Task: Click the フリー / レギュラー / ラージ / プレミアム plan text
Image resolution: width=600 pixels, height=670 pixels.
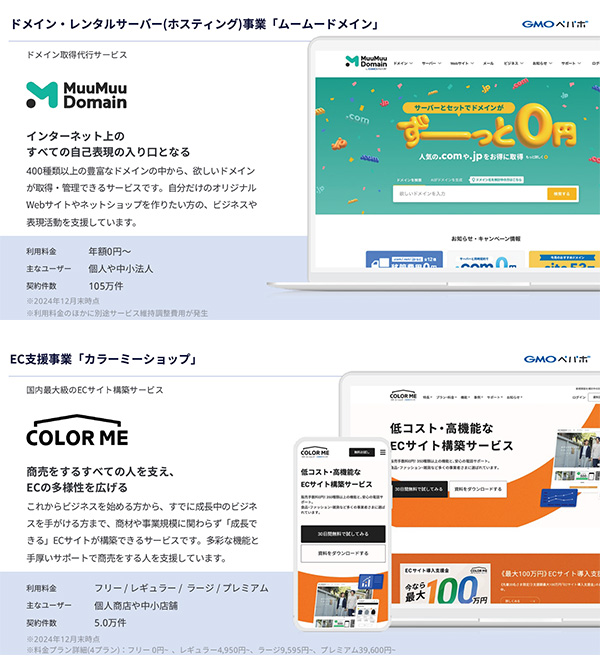Action: [x=181, y=588]
